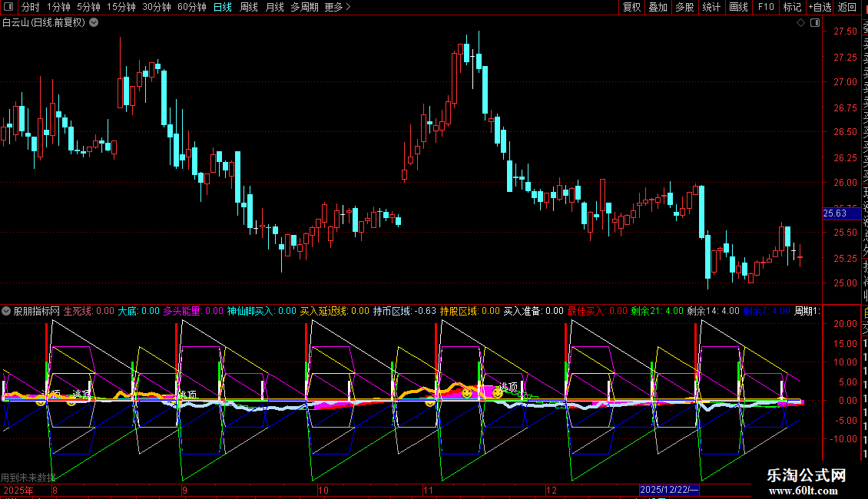Click the 用到未来数据 warning text
This screenshot has height=499, width=868.
point(28,478)
